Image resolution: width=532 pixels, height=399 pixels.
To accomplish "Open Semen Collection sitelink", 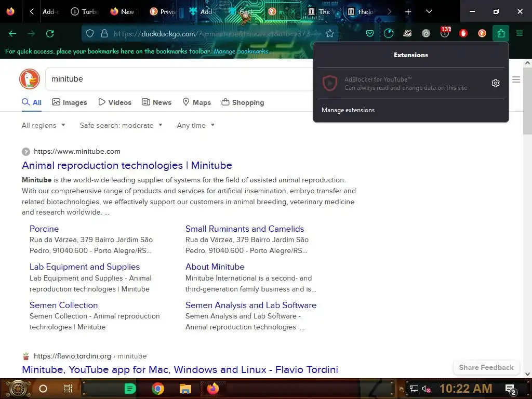I will point(63,305).
